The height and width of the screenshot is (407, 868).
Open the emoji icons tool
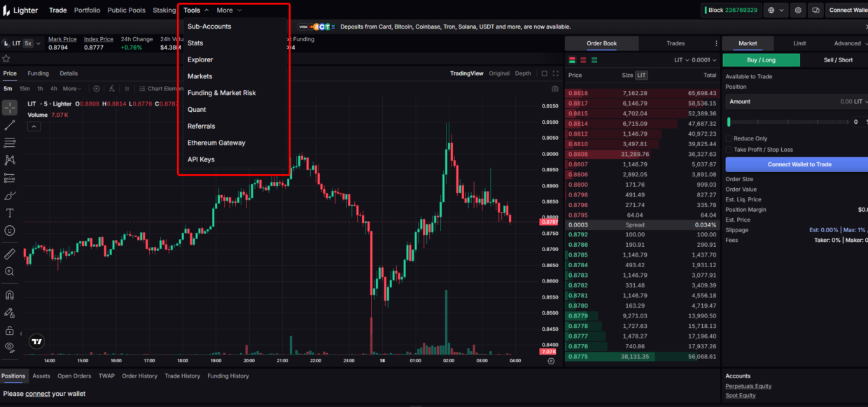(x=10, y=230)
